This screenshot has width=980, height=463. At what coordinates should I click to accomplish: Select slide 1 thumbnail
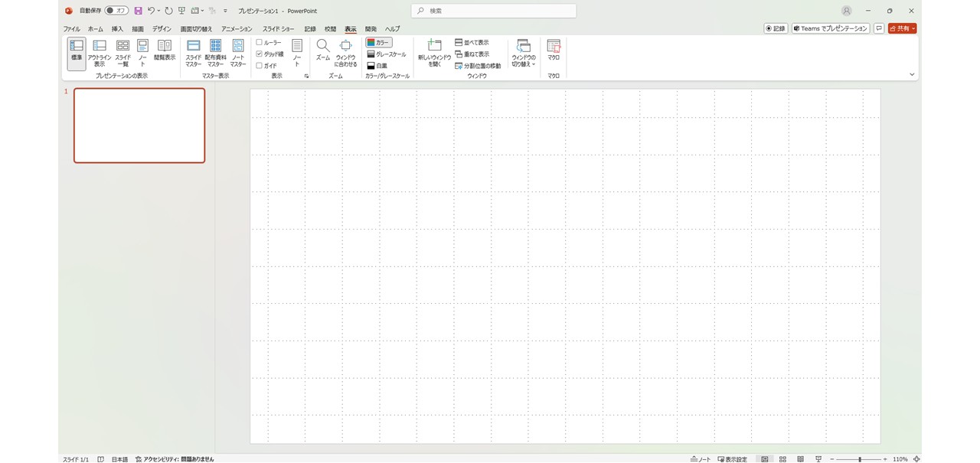(x=139, y=126)
